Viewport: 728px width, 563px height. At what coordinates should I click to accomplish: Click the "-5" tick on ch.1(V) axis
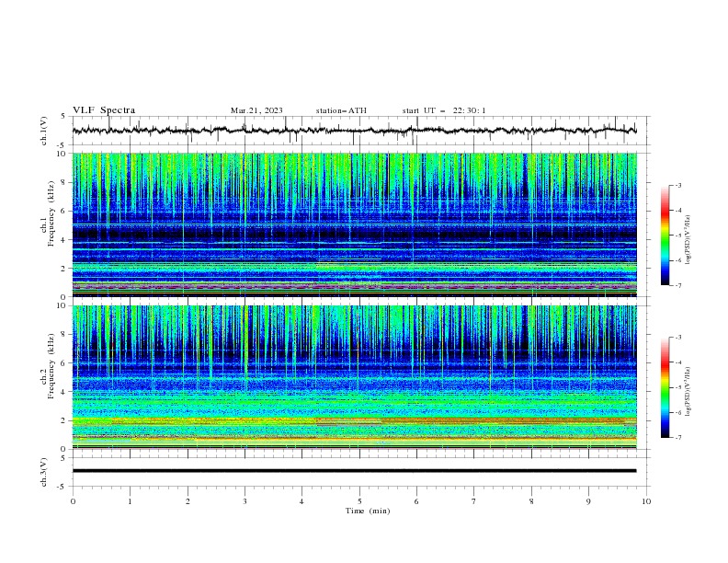pos(62,145)
